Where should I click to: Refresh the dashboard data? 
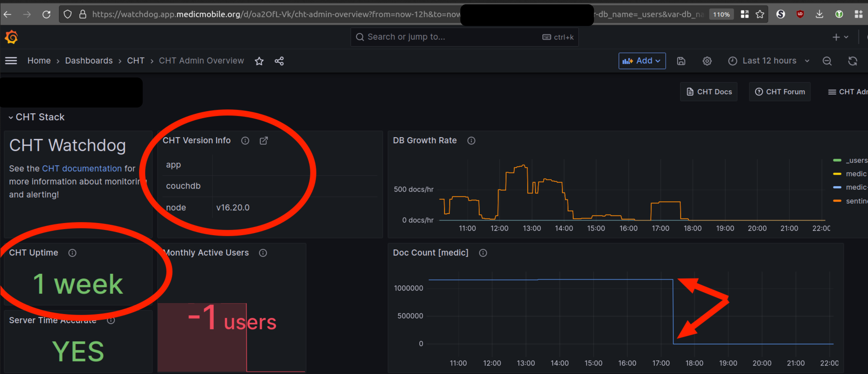(853, 61)
